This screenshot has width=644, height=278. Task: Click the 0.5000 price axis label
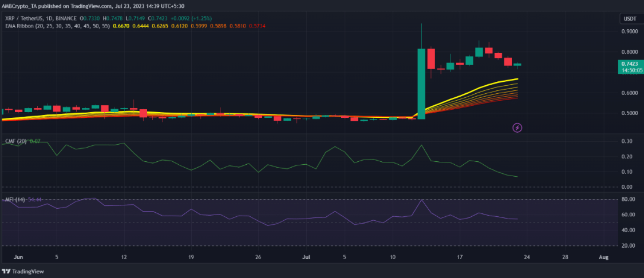click(x=629, y=113)
